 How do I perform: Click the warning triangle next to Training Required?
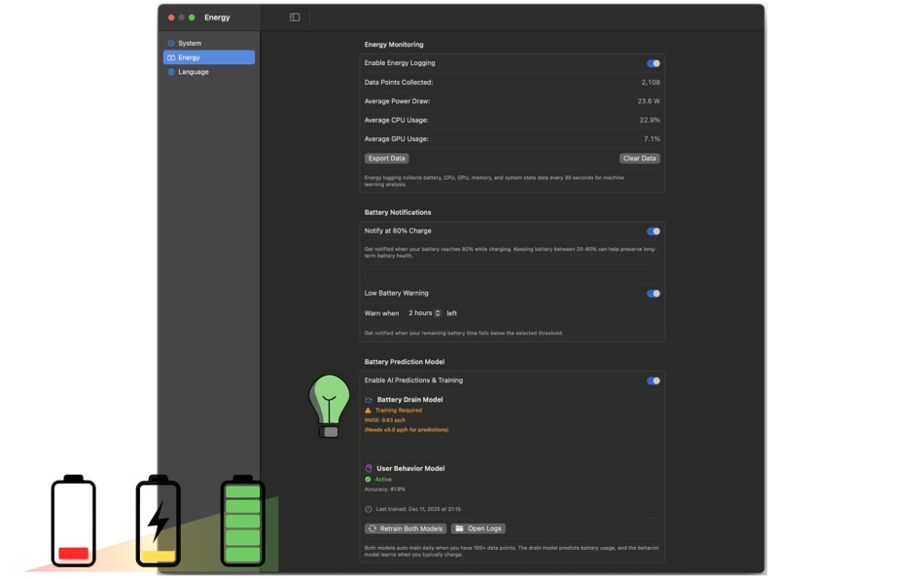pyautogui.click(x=368, y=410)
